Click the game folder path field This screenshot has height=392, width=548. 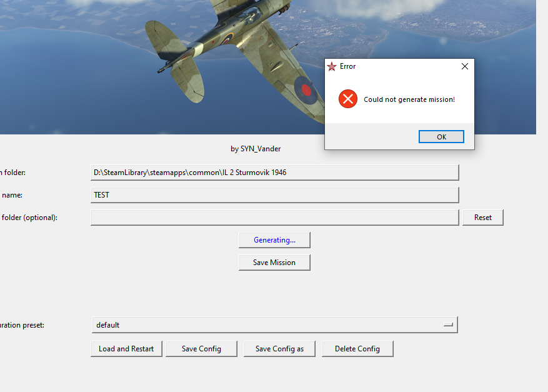[275, 173]
